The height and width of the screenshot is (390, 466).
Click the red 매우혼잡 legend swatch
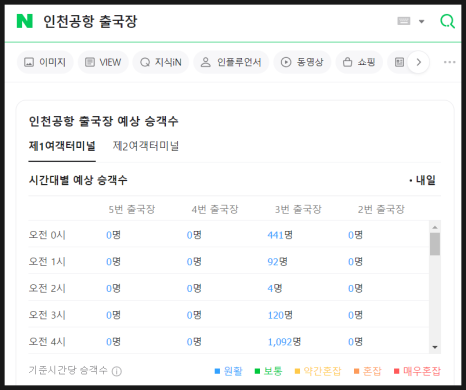pyautogui.click(x=397, y=371)
